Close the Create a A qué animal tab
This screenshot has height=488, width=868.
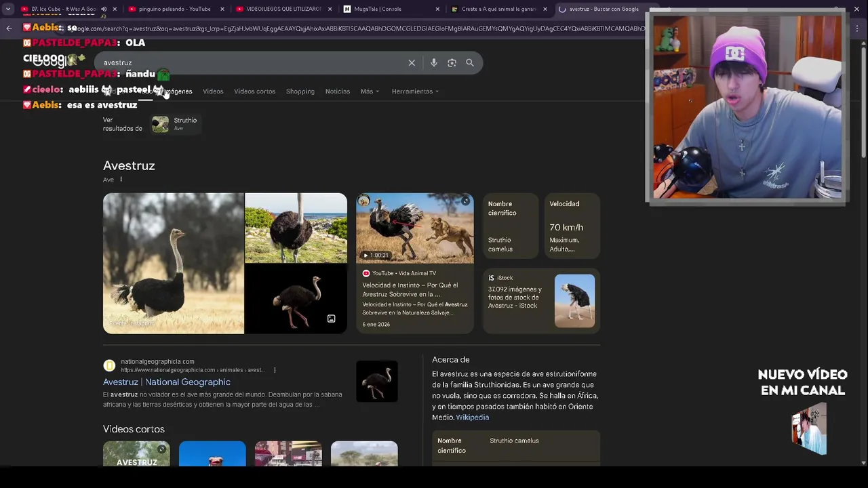coord(545,9)
